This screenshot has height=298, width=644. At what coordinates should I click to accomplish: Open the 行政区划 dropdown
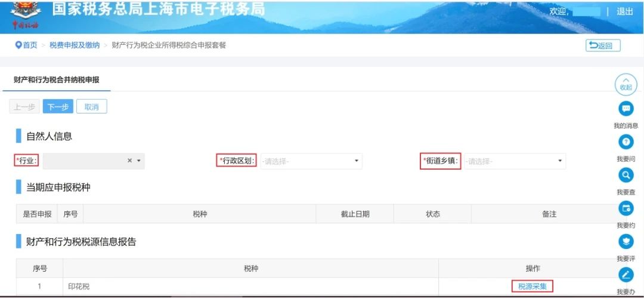point(311,161)
